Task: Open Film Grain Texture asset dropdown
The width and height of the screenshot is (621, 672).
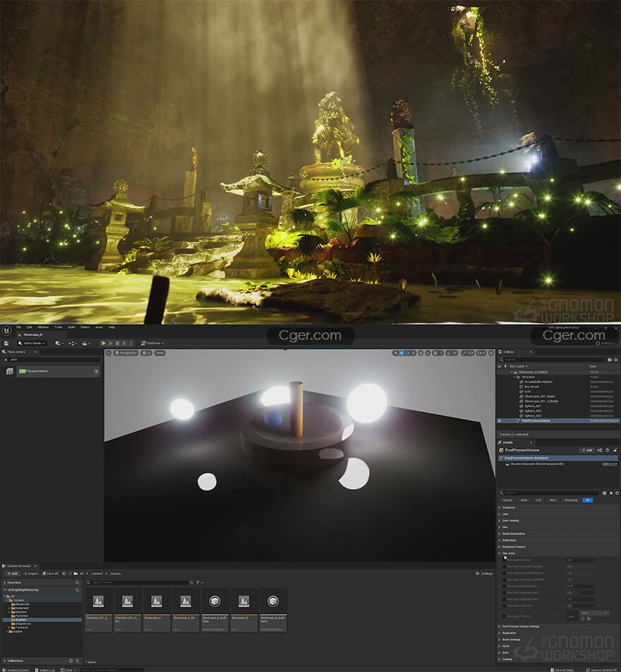Action: (x=594, y=613)
